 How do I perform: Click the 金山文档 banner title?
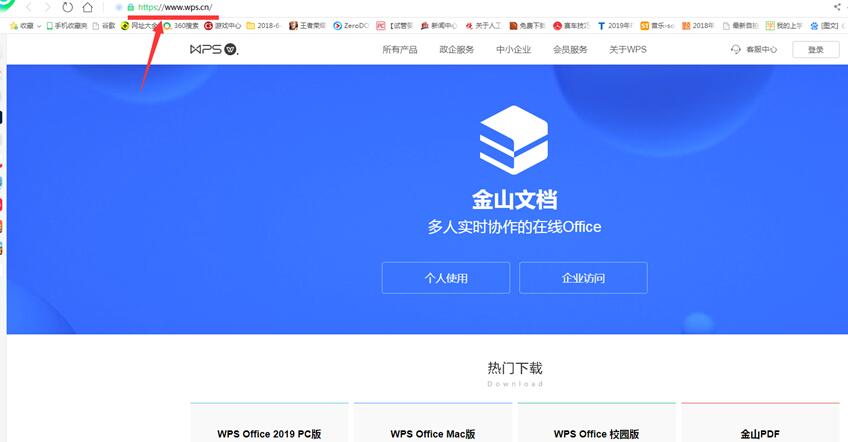point(514,200)
